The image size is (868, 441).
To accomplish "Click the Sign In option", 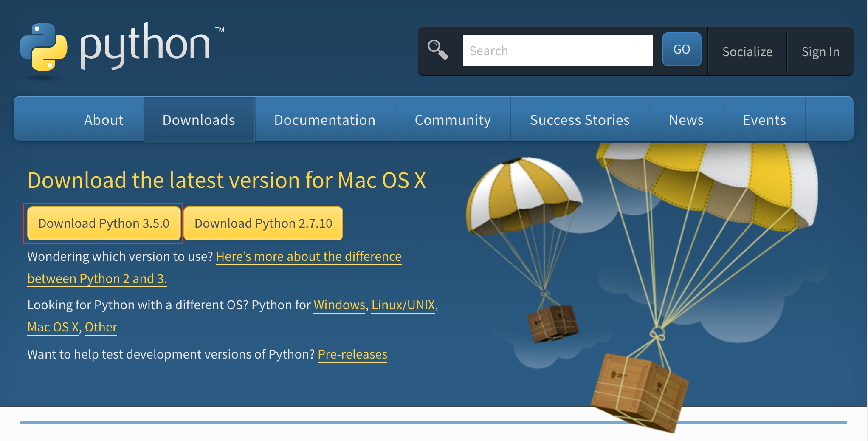I will pyautogui.click(x=820, y=51).
